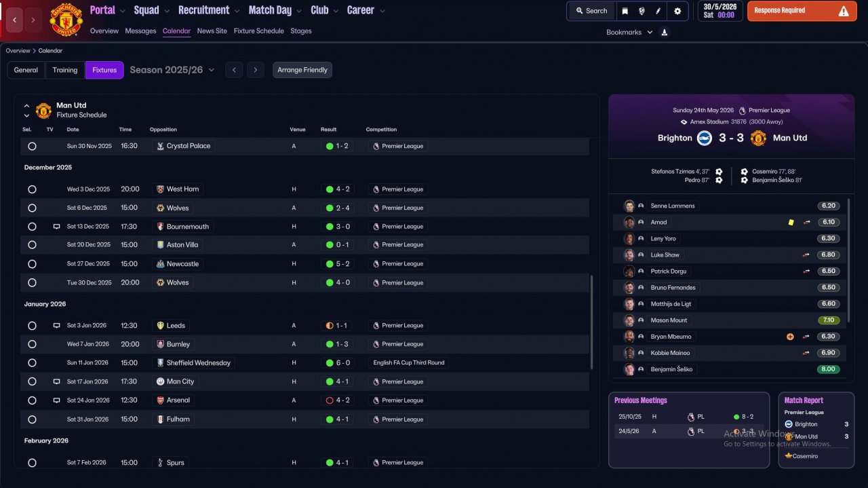Select the Crystal Palace fixture radio button
868x488 pixels.
[32, 146]
